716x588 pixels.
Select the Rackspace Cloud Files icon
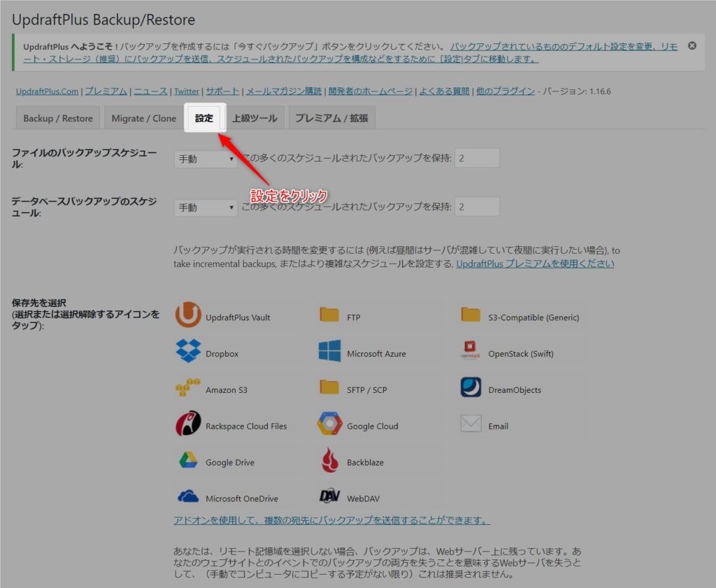coord(187,424)
